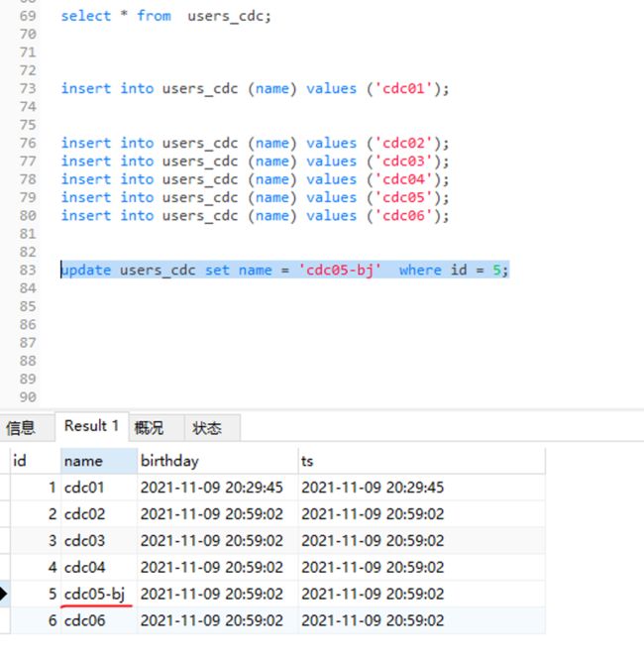Sort by the id column header
The image size is (644, 658).
[36, 461]
